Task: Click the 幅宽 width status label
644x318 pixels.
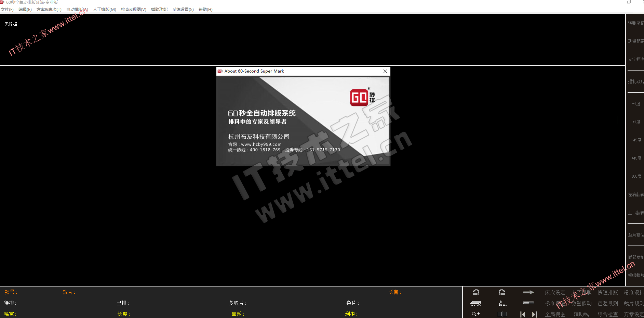Action: tap(10, 314)
